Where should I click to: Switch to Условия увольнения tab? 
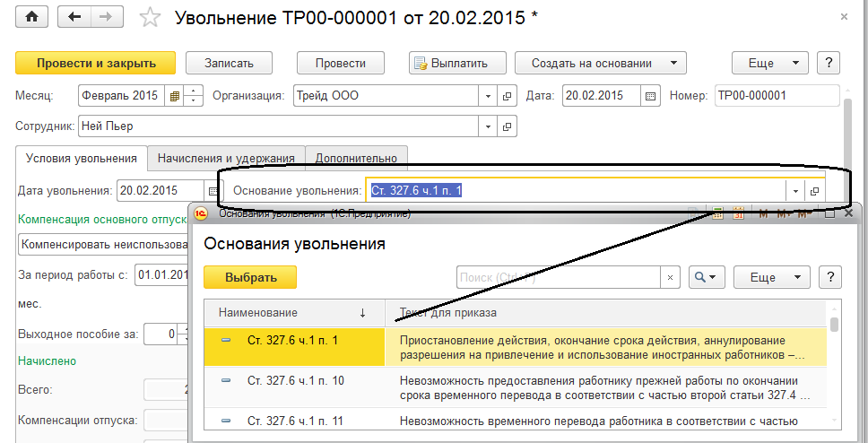82,159
